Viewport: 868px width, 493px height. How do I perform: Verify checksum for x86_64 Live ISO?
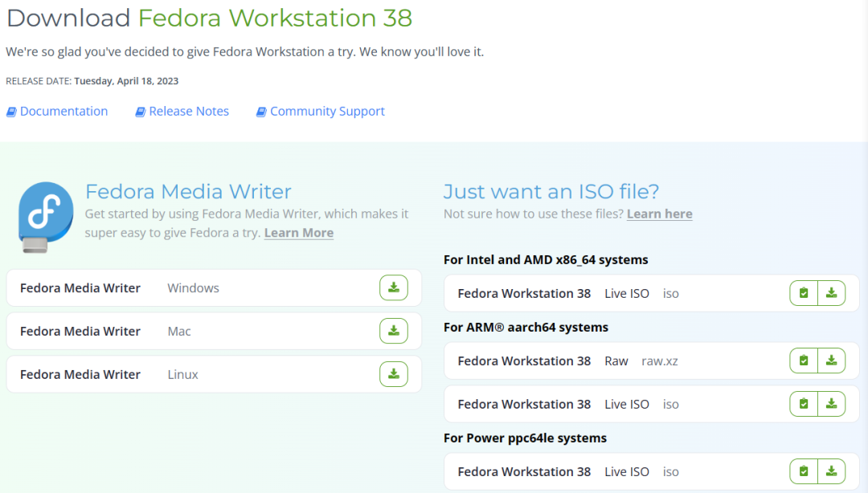[x=804, y=293]
